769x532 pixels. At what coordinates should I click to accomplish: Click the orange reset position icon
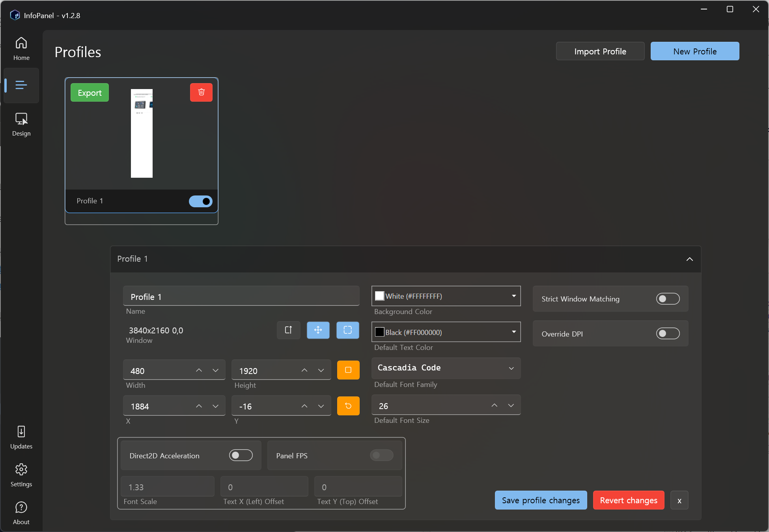pos(348,406)
